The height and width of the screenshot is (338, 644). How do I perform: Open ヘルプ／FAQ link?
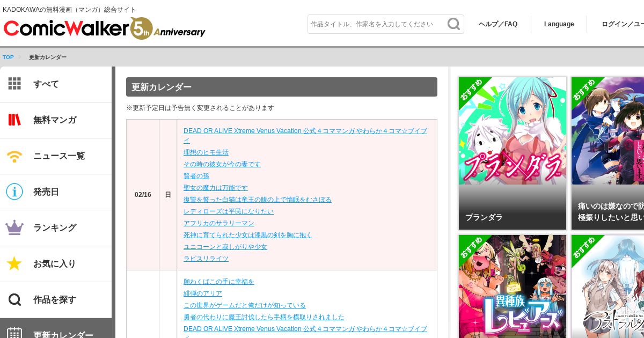pyautogui.click(x=498, y=24)
